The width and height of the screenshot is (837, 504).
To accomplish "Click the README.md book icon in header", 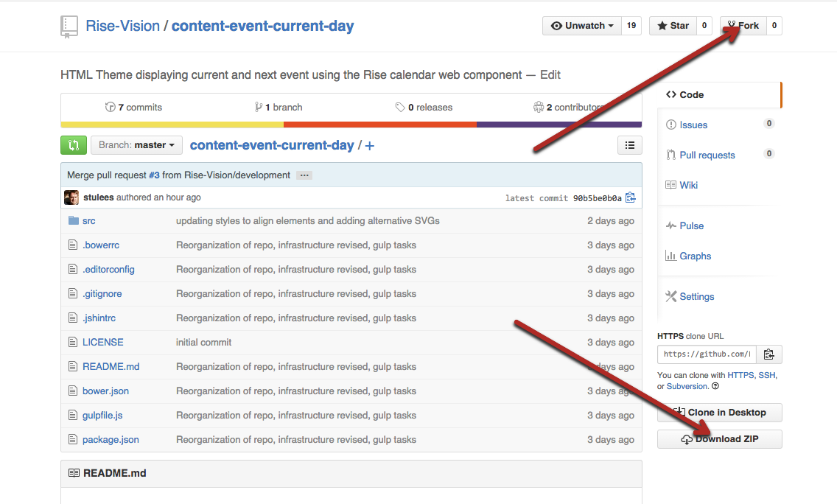I will (74, 473).
